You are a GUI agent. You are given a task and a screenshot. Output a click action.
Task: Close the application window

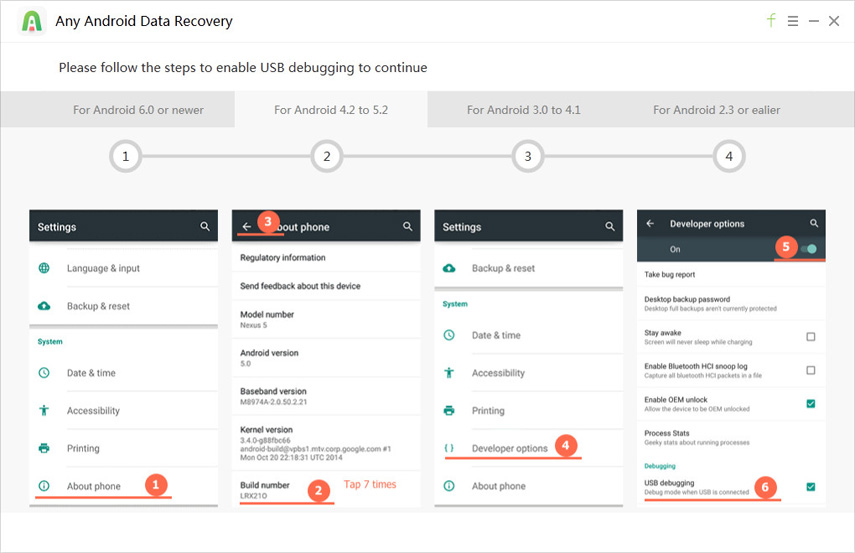[834, 21]
